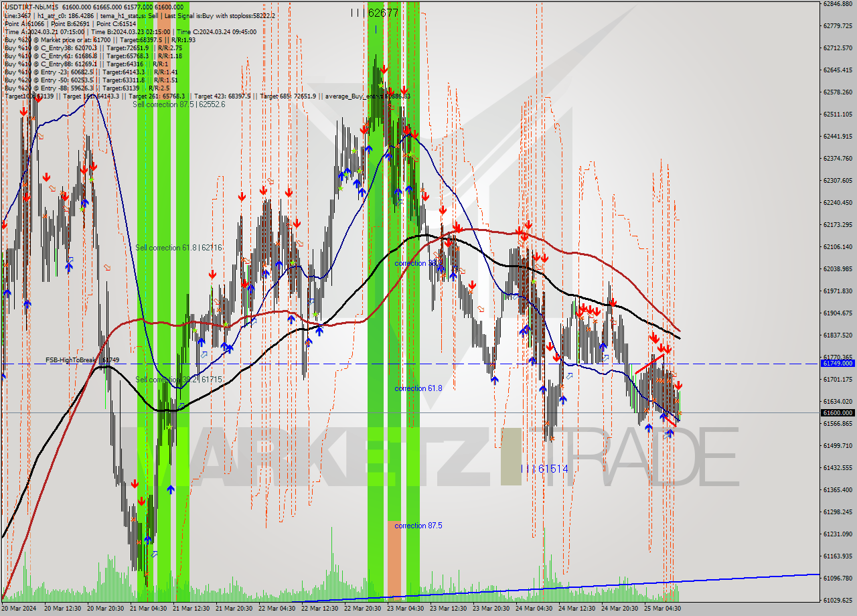Click 'Sell correction 87.5 | 62552.6' label
Screen dimensions: 857x616
click(179, 104)
